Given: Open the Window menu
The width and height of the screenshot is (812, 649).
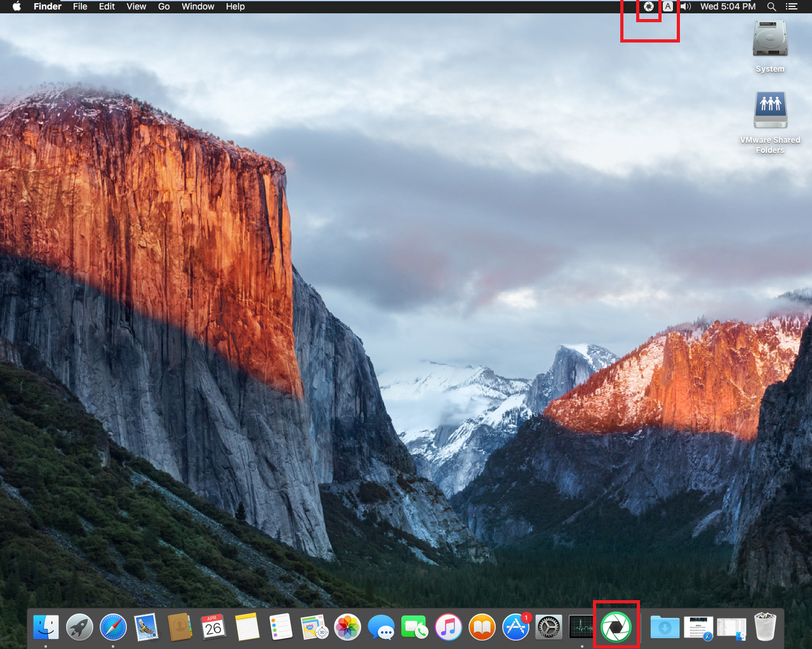Looking at the screenshot, I should (198, 6).
